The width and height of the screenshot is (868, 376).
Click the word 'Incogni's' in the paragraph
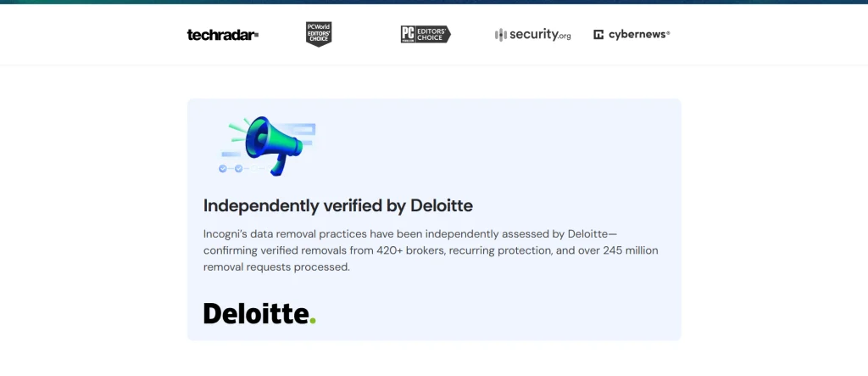click(225, 233)
